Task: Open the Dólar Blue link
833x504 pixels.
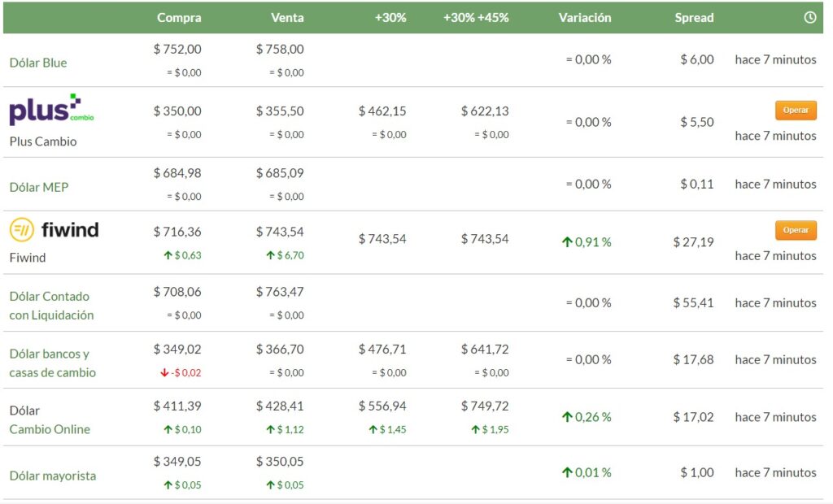Action: [x=38, y=63]
